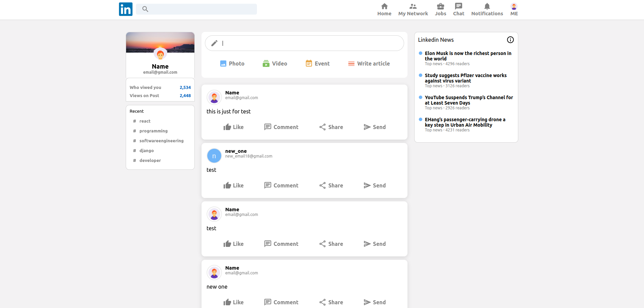Click the LinkedIn logo icon
Screen dimensions: 644x308
(x=125, y=9)
